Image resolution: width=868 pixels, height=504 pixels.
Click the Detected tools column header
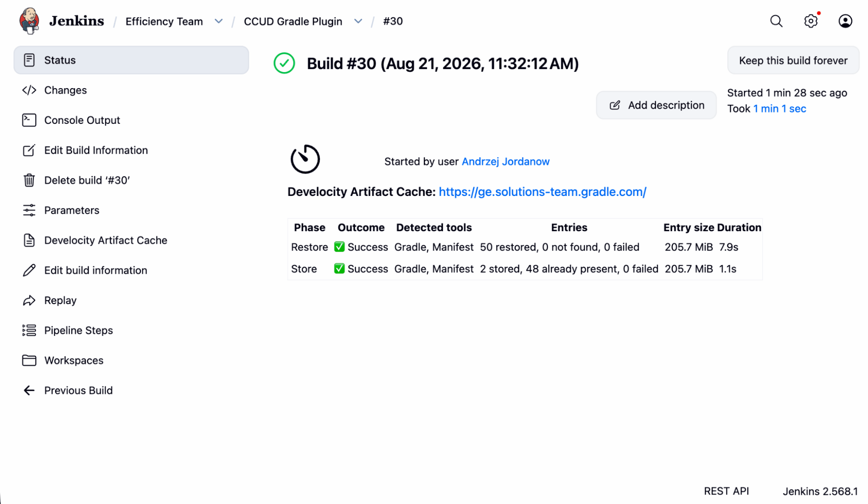coord(434,228)
